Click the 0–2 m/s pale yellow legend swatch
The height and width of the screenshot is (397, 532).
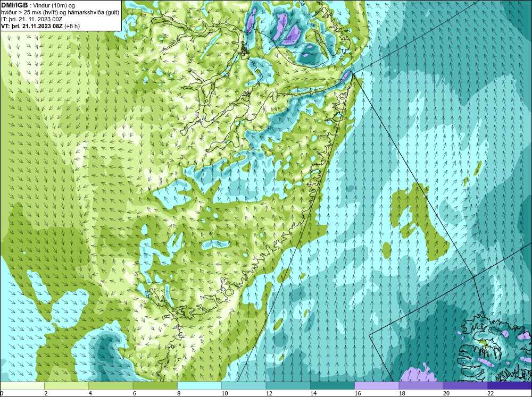tap(22, 386)
